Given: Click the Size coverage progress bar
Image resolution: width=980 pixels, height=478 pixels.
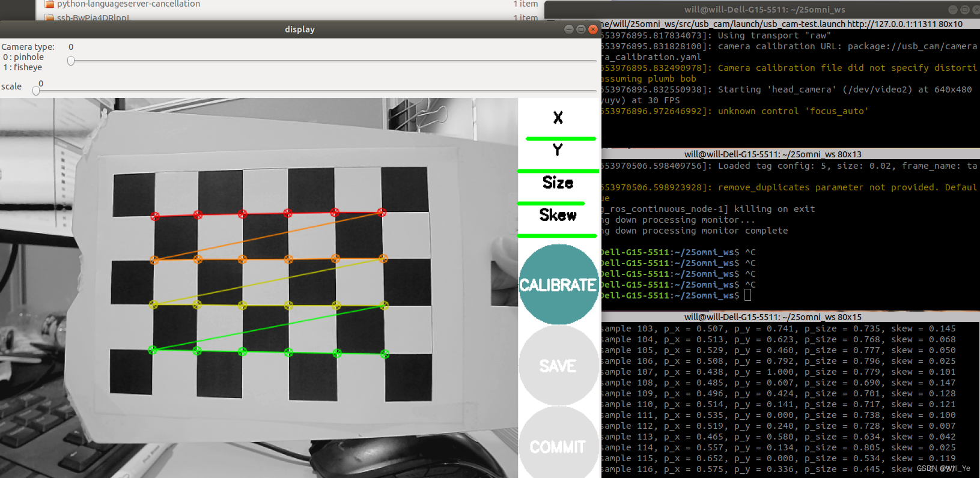Looking at the screenshot, I should click(x=551, y=204).
